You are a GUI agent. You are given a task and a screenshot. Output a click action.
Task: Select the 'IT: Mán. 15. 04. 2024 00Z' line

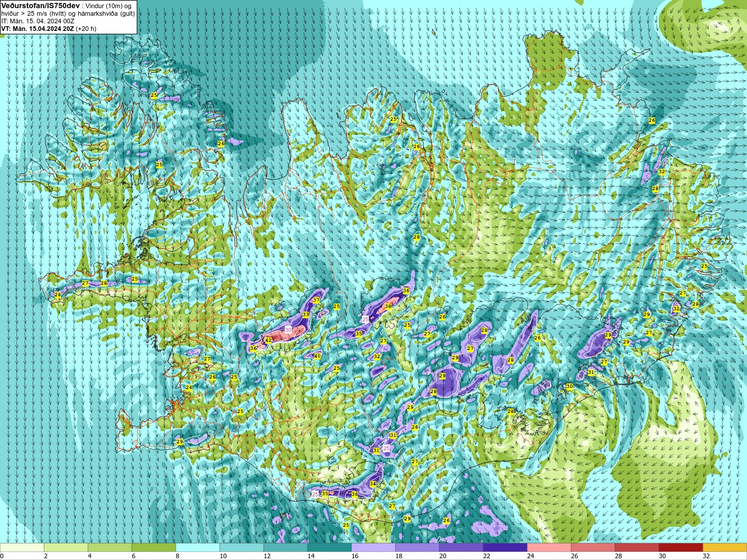click(38, 21)
